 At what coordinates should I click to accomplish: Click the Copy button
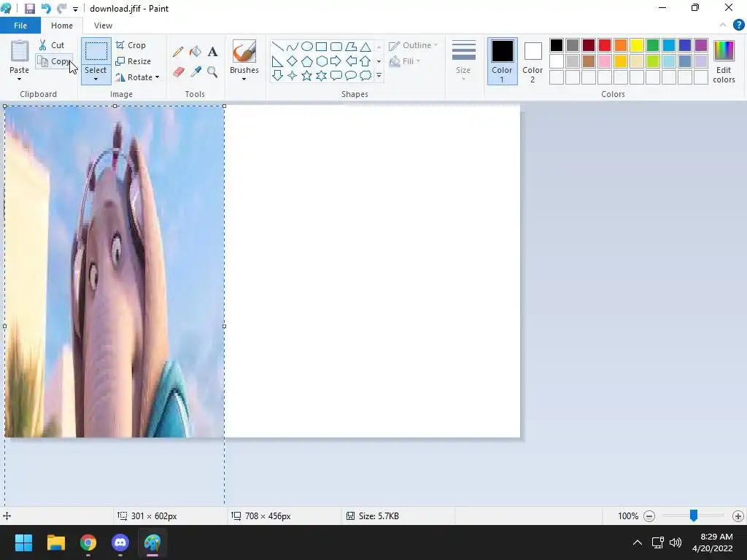coord(54,61)
